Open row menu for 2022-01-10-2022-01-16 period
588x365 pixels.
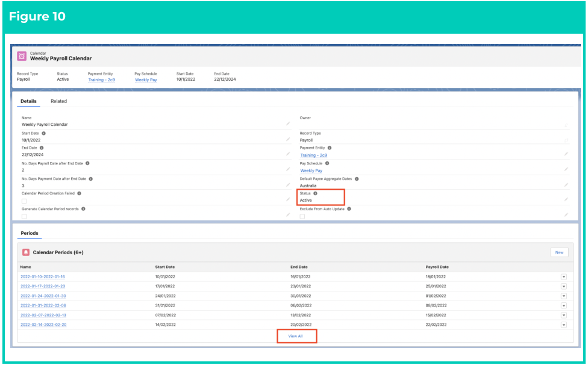(x=564, y=276)
